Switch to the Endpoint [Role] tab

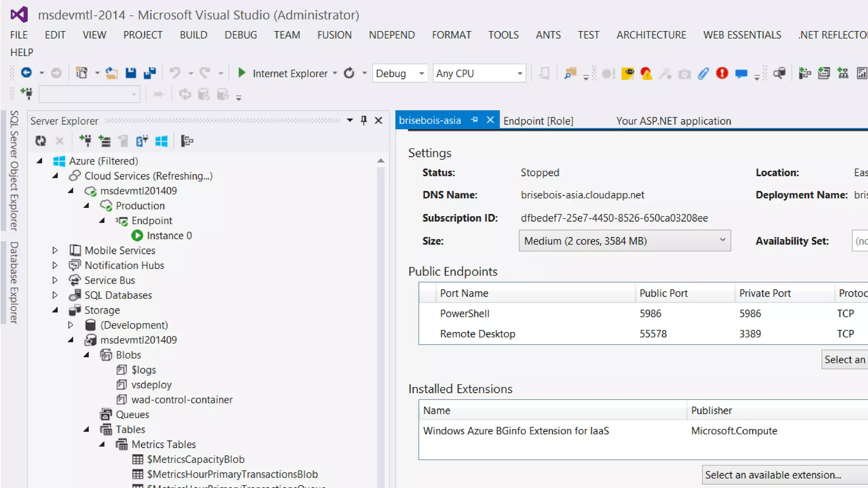pos(538,121)
